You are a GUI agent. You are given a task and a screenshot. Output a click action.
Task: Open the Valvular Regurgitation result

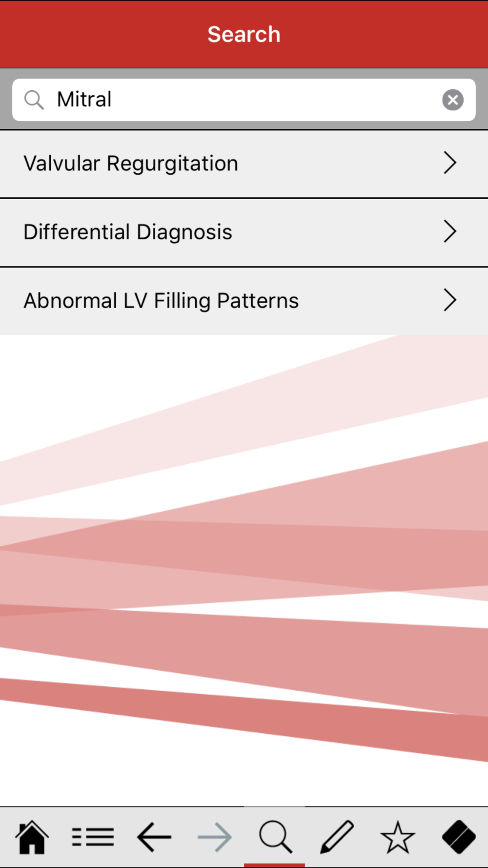point(244,164)
